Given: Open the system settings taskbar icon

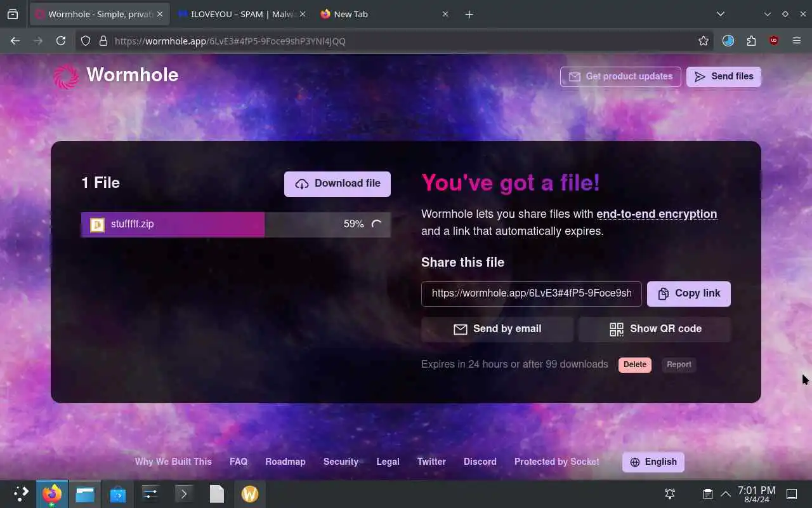Looking at the screenshot, I should click(151, 494).
